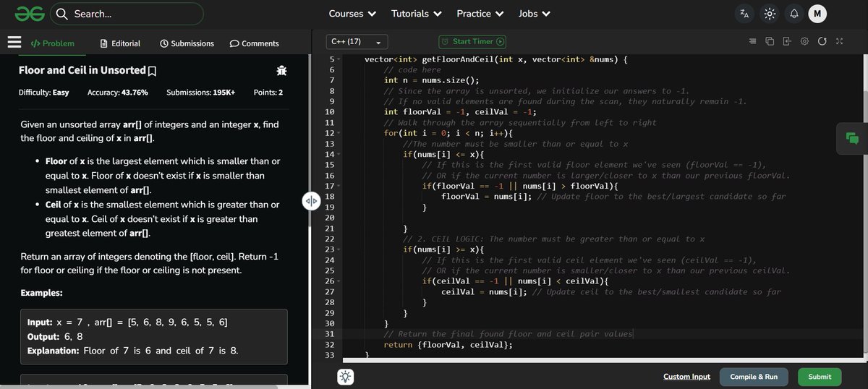Click the editor format lines icon
868x389 pixels.
(753, 41)
